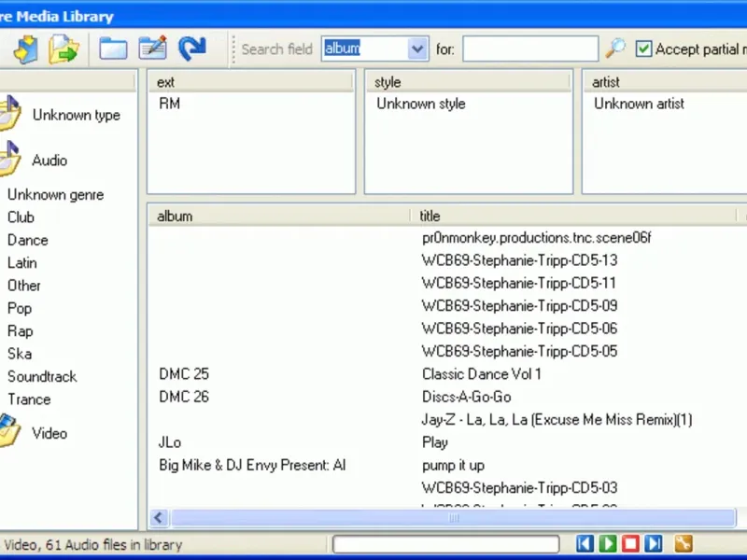Open the blue folder toolbar icon
This screenshot has width=747, height=560.
click(113, 49)
